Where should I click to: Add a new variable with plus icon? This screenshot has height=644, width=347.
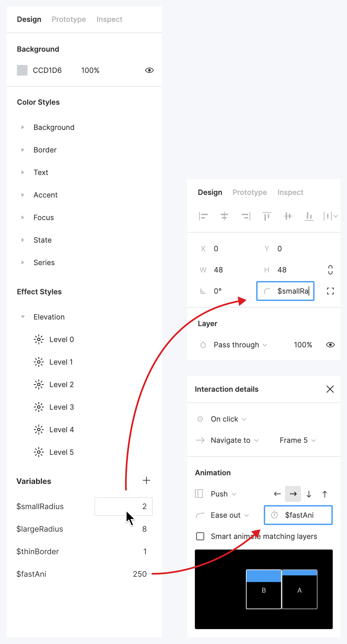[x=146, y=480]
